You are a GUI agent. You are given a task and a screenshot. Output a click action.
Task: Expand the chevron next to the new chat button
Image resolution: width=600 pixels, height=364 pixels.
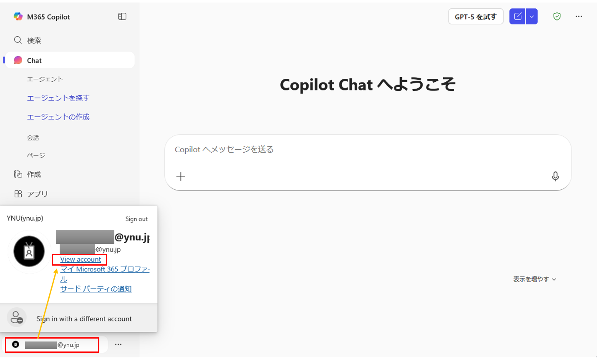(x=532, y=16)
